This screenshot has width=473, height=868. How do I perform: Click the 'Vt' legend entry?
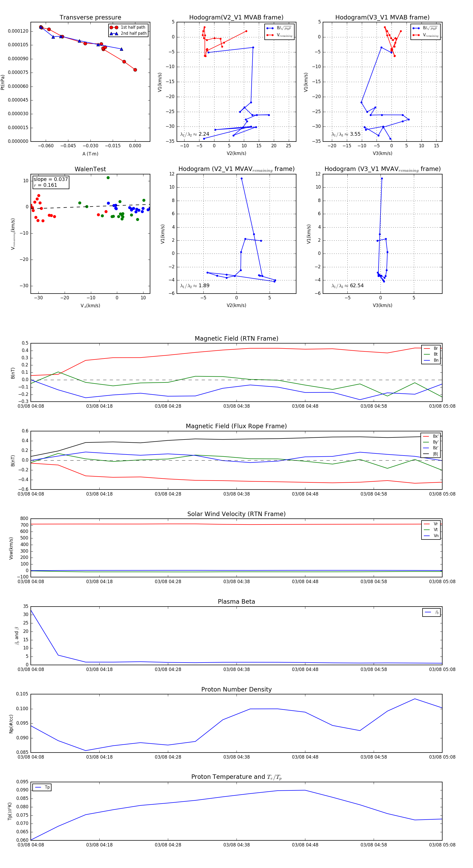(x=431, y=530)
